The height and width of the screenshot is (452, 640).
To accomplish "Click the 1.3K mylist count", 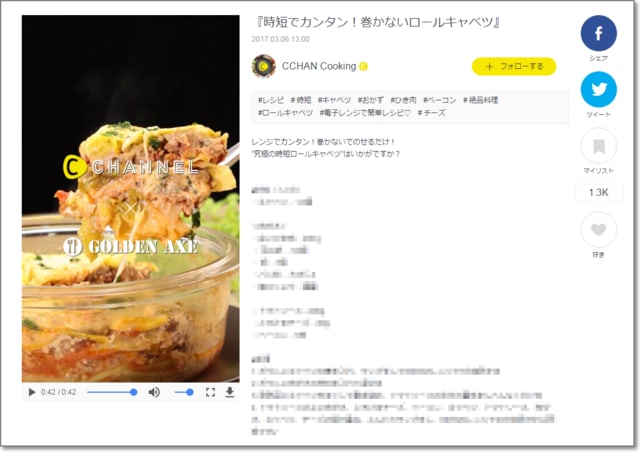I will tap(598, 192).
